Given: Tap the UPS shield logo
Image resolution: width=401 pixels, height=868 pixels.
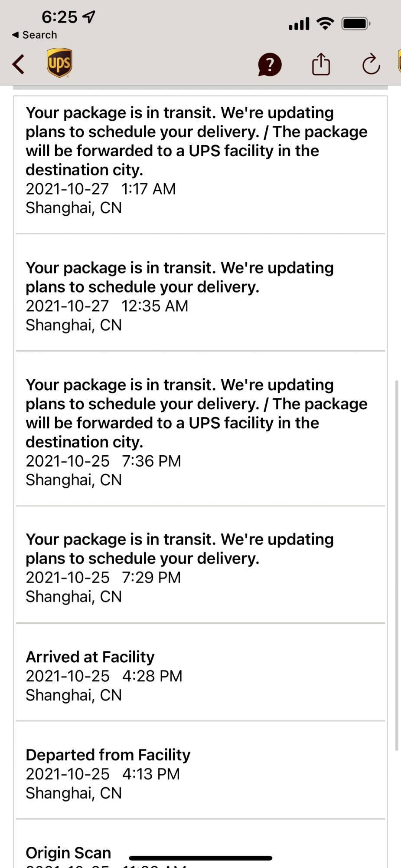Looking at the screenshot, I should click(59, 63).
